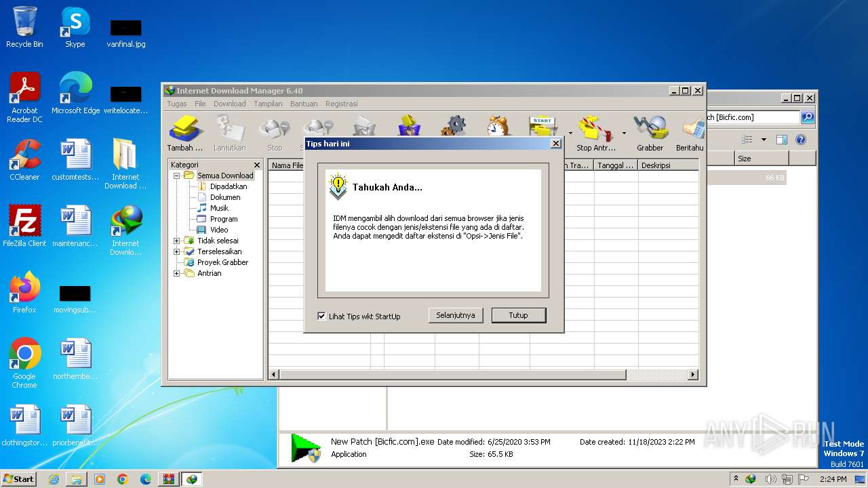Show hidden tray icons arrow
This screenshot has height=488, width=868.
(x=736, y=479)
